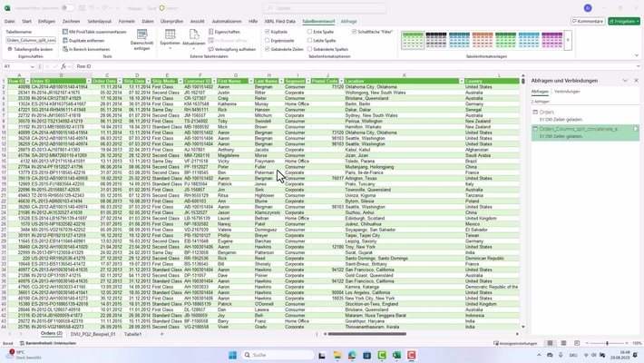Open the Location filter dropdown
Screen dimensions: 644x363
click(462, 81)
